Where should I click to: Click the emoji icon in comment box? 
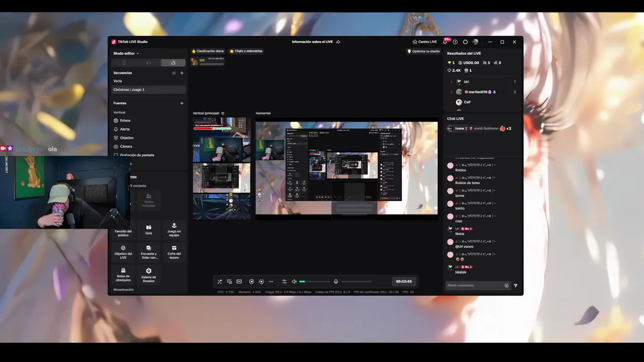(507, 286)
